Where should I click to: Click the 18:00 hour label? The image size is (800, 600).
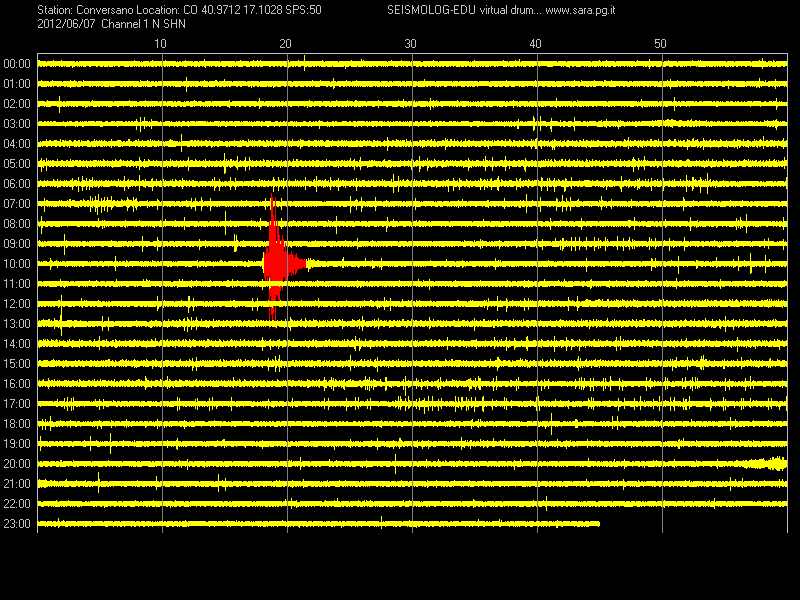17,423
